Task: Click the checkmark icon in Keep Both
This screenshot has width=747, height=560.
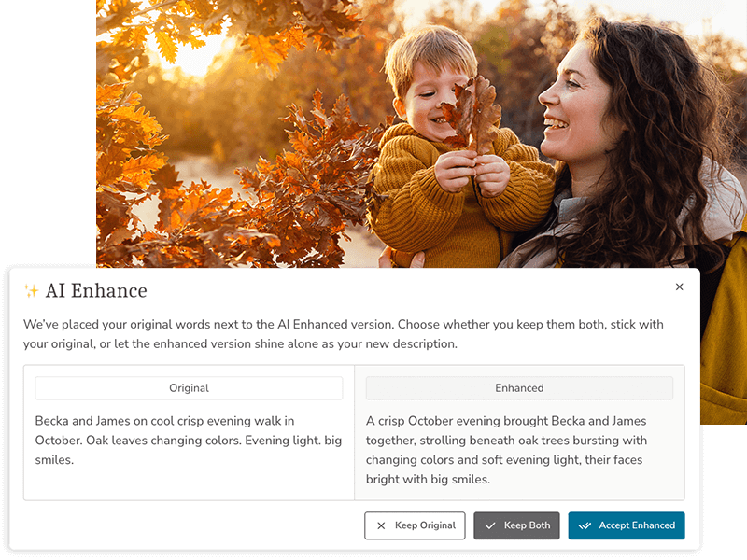Action: [x=490, y=525]
